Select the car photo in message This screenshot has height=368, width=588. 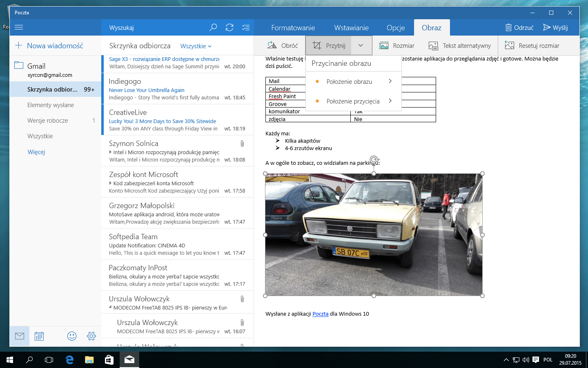pyautogui.click(x=374, y=235)
